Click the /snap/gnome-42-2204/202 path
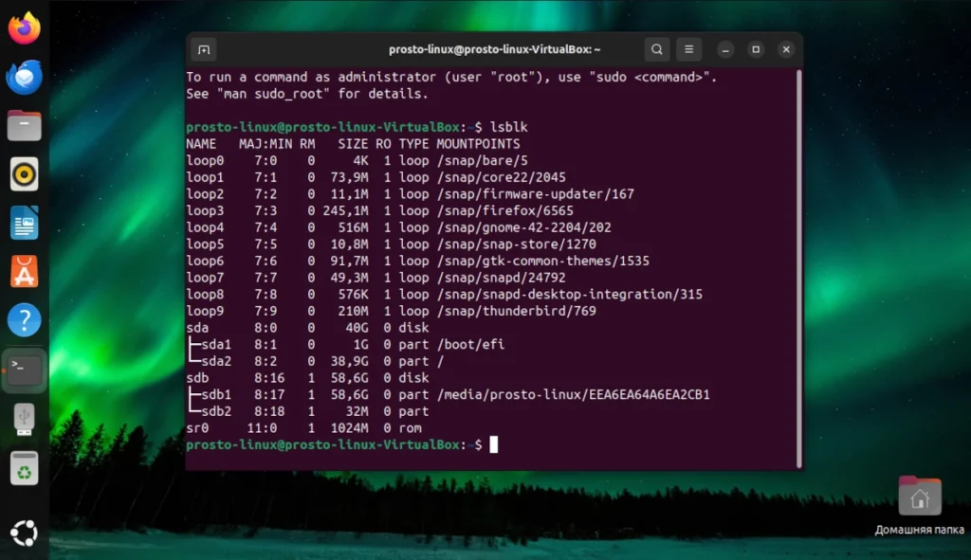 click(x=523, y=227)
